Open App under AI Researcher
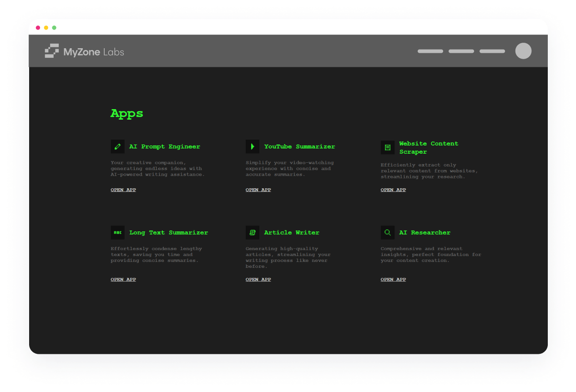The width and height of the screenshot is (576, 392). pos(393,279)
